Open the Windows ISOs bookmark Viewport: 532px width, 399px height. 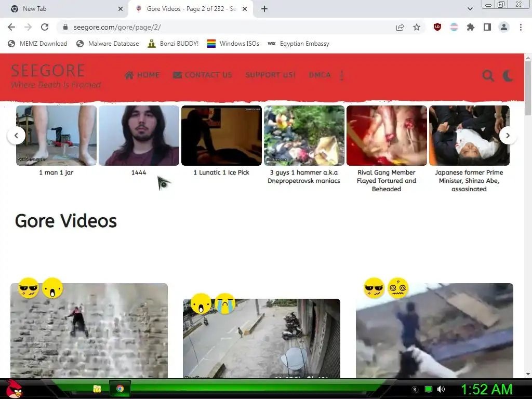pos(233,44)
